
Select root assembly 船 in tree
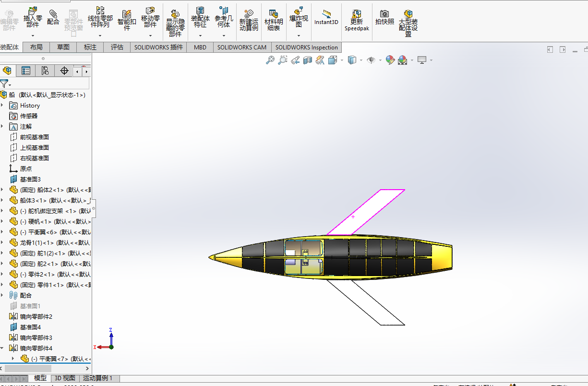[43, 95]
